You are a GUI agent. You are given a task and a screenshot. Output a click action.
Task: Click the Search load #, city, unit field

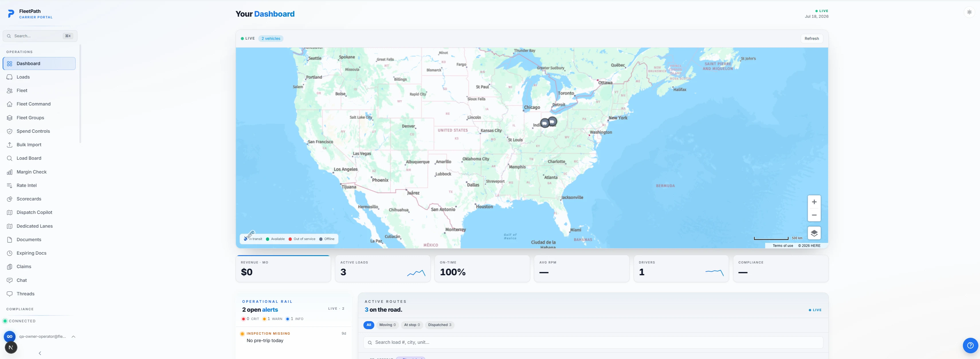click(x=593, y=342)
